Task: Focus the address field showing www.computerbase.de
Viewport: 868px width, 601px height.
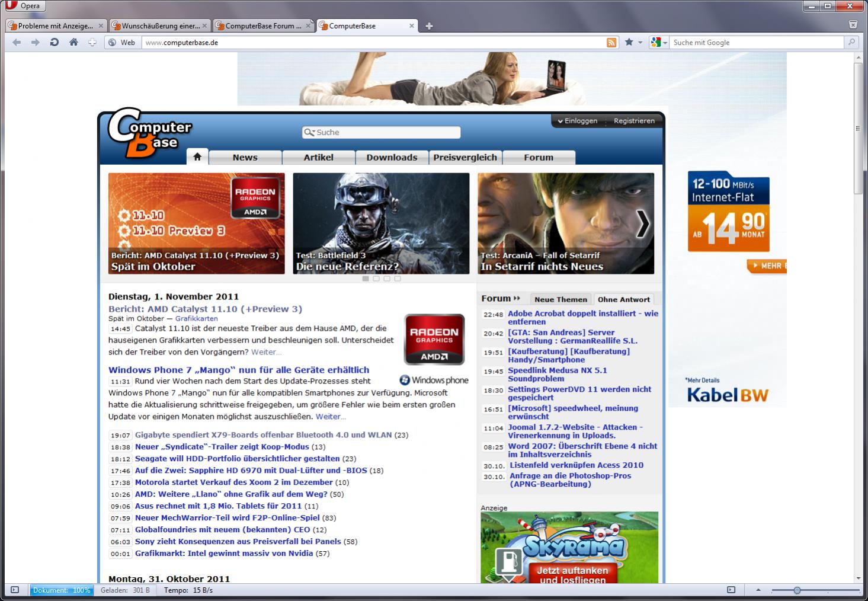Action: tap(373, 43)
